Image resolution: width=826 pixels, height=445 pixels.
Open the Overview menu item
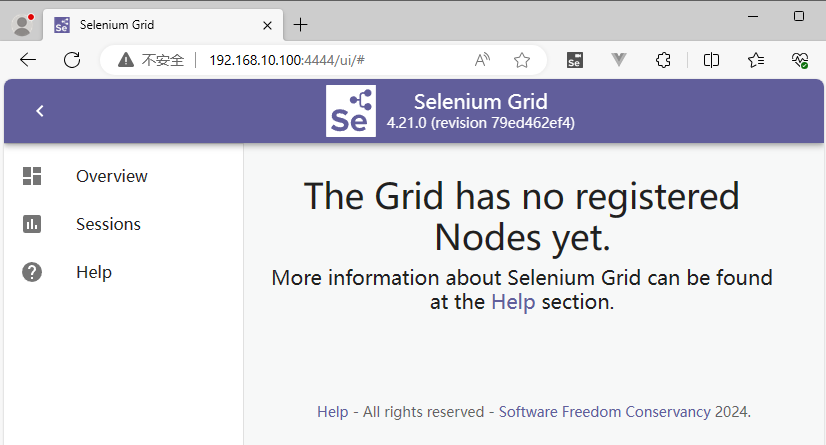click(112, 176)
